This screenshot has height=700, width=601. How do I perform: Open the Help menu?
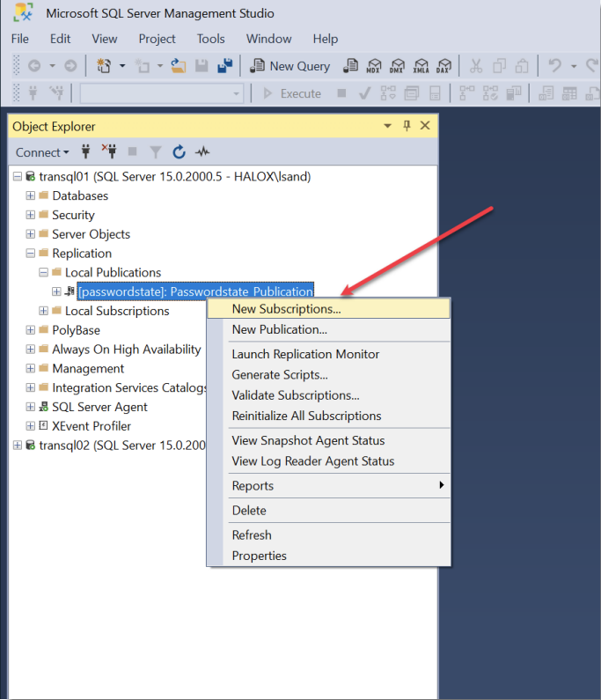pyautogui.click(x=326, y=39)
